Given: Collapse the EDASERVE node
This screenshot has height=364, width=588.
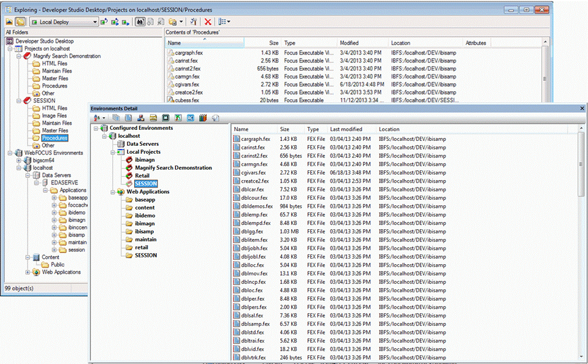Looking at the screenshot, I should point(36,183).
